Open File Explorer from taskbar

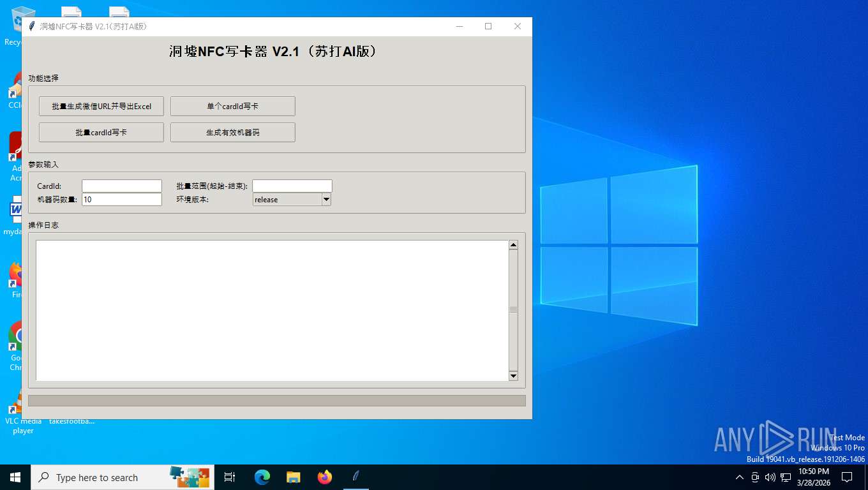click(x=294, y=477)
